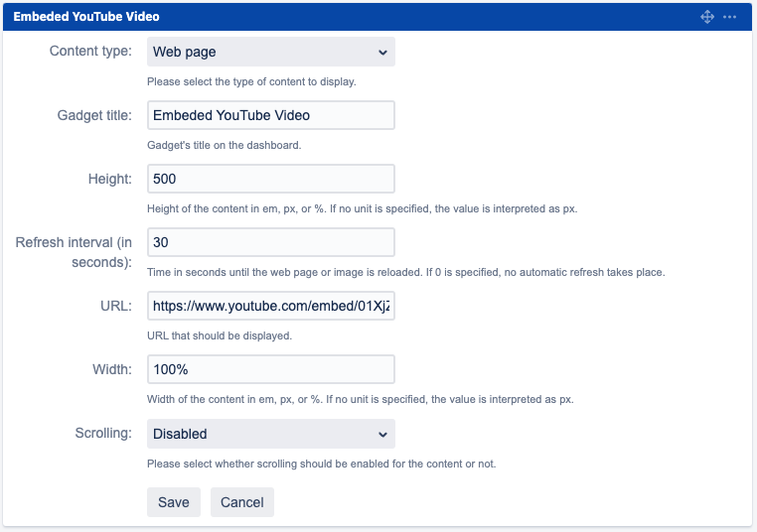Click the "Content type:" label

click(90, 52)
